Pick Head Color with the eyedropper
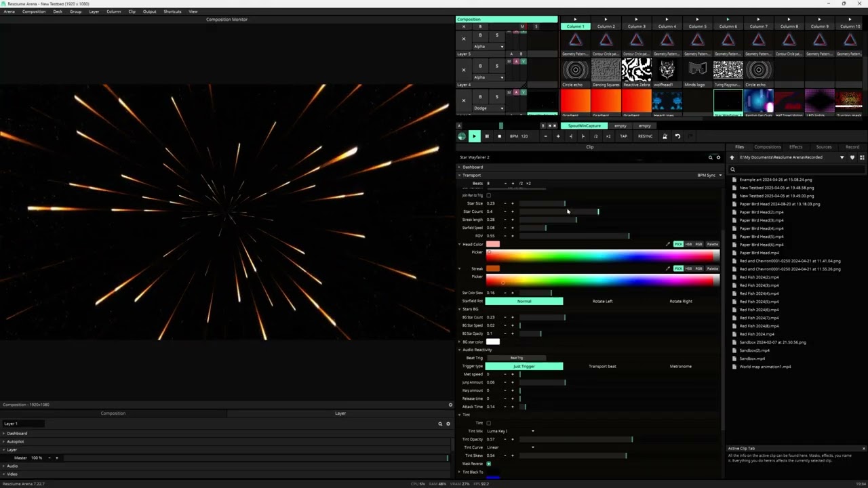The image size is (868, 488). pos(668,244)
